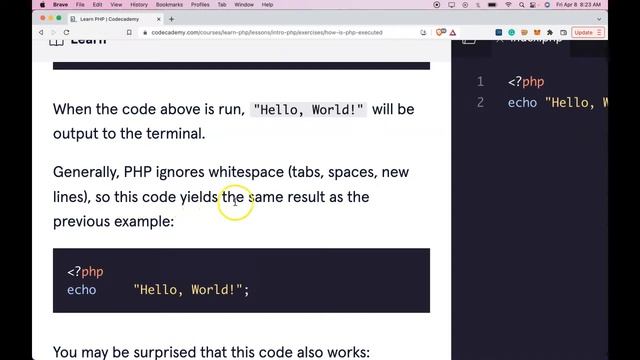The image size is (640, 360).
Task: Click the inline "Hello, World!" code text
Action: click(x=308, y=109)
